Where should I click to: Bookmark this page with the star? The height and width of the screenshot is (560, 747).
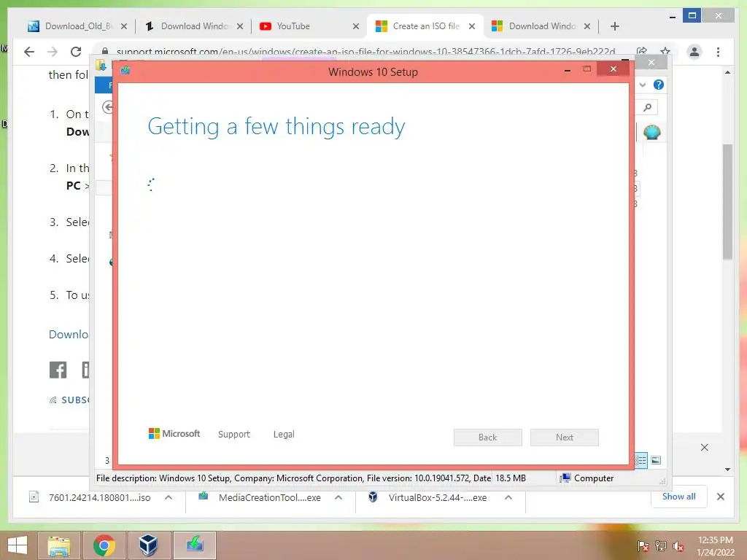point(665,52)
